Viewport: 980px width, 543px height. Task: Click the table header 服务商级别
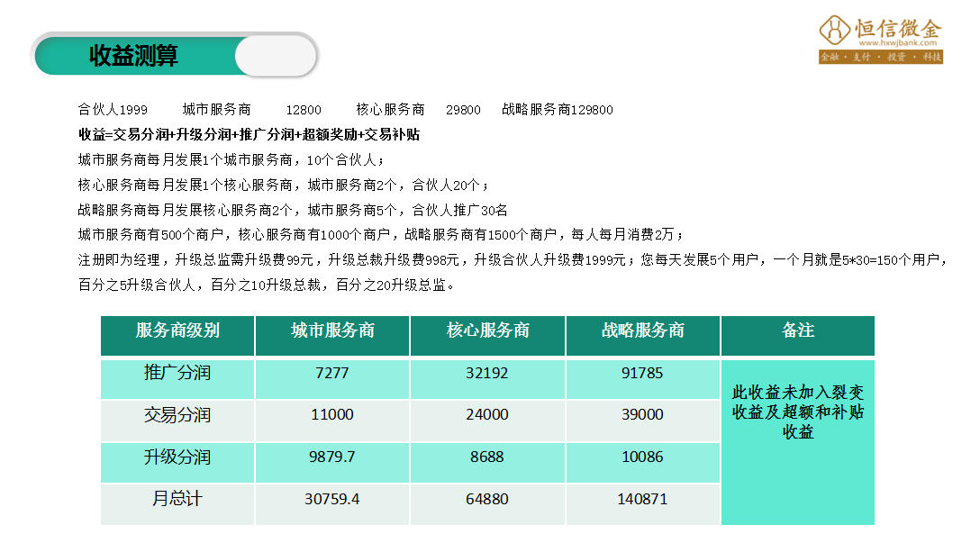(x=177, y=330)
